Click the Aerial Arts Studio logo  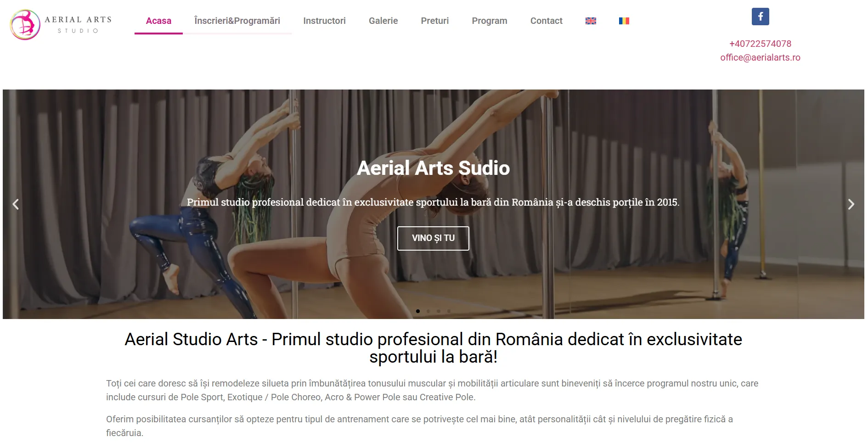(61, 25)
